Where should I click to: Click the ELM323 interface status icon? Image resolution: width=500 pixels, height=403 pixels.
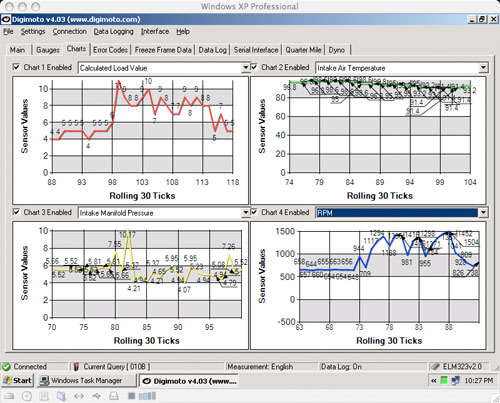coord(435,367)
